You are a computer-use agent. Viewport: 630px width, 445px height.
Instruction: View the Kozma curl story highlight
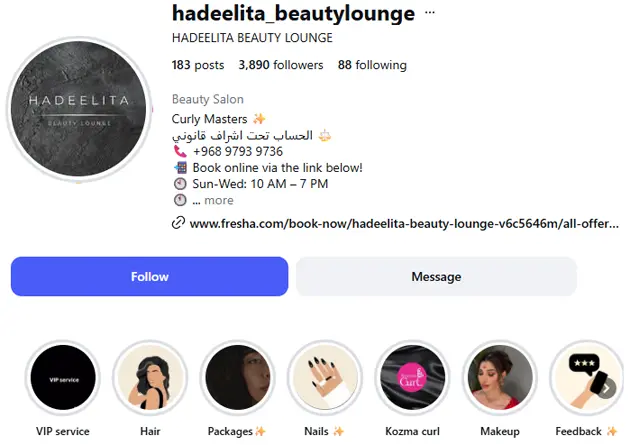coord(413,378)
